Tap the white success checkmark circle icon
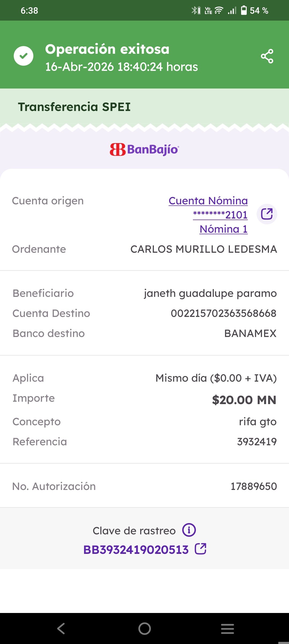 (24, 56)
